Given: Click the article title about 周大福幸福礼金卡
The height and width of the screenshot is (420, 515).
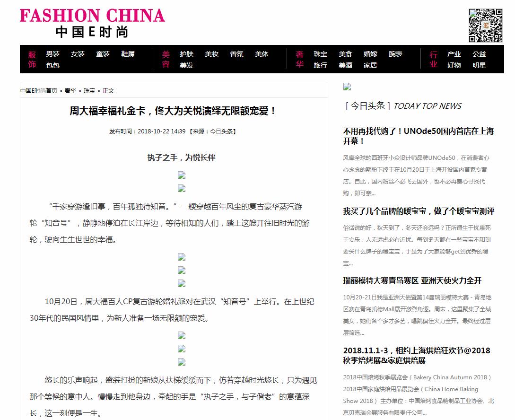Looking at the screenshot, I should [x=174, y=111].
